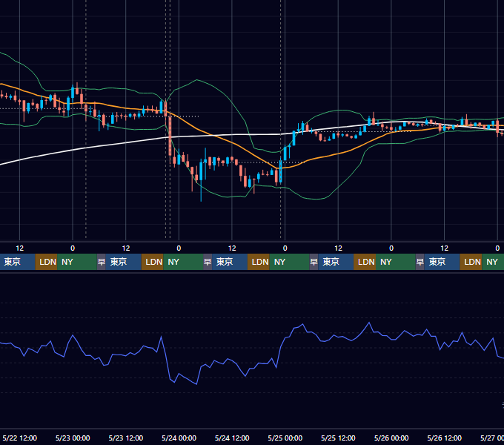Click the 5/24 12:00 date label
This screenshot has width=504, height=445.
coord(232,438)
